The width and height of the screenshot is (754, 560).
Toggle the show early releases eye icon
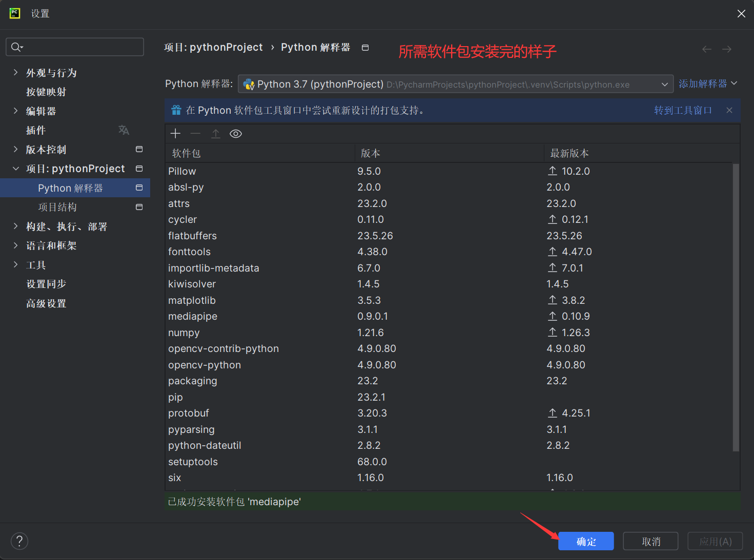click(236, 134)
